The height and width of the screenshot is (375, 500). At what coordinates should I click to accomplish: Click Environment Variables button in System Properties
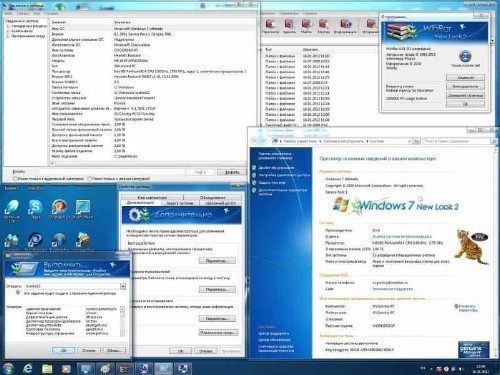pyautogui.click(x=218, y=333)
